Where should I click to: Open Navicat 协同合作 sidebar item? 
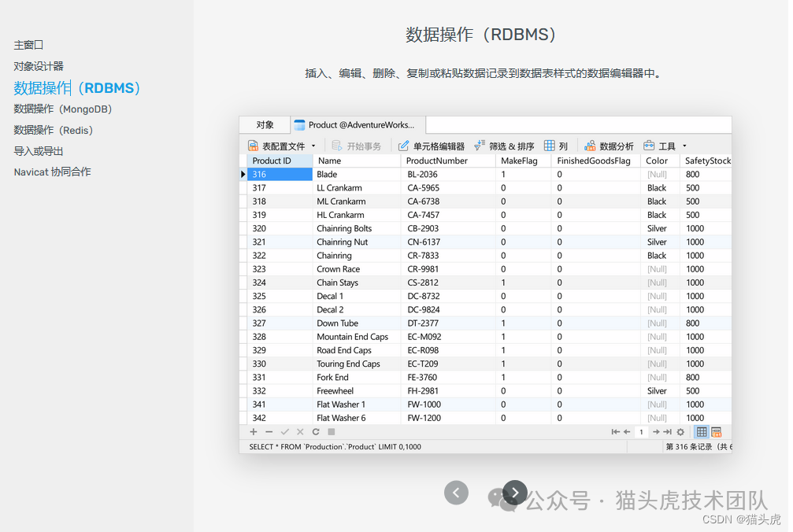click(x=52, y=172)
